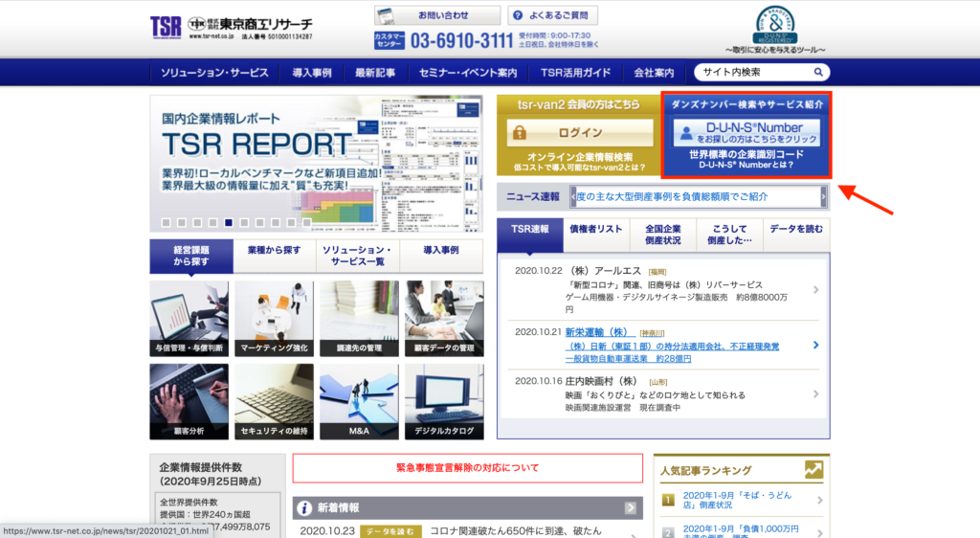Image resolution: width=980 pixels, height=538 pixels.
Task: Click chevron on 新栄運輸 news row
Action: pyautogui.click(x=815, y=345)
